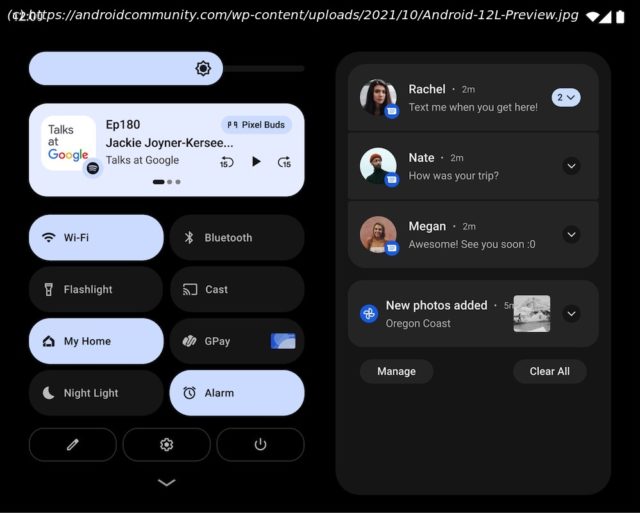
Task: Click the brightness sun icon
Action: coord(203,68)
